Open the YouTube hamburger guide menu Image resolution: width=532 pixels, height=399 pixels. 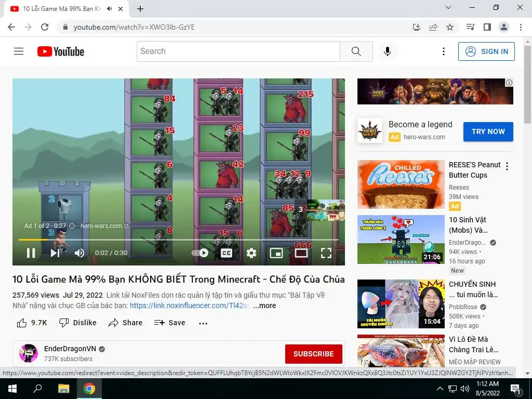[x=19, y=51]
